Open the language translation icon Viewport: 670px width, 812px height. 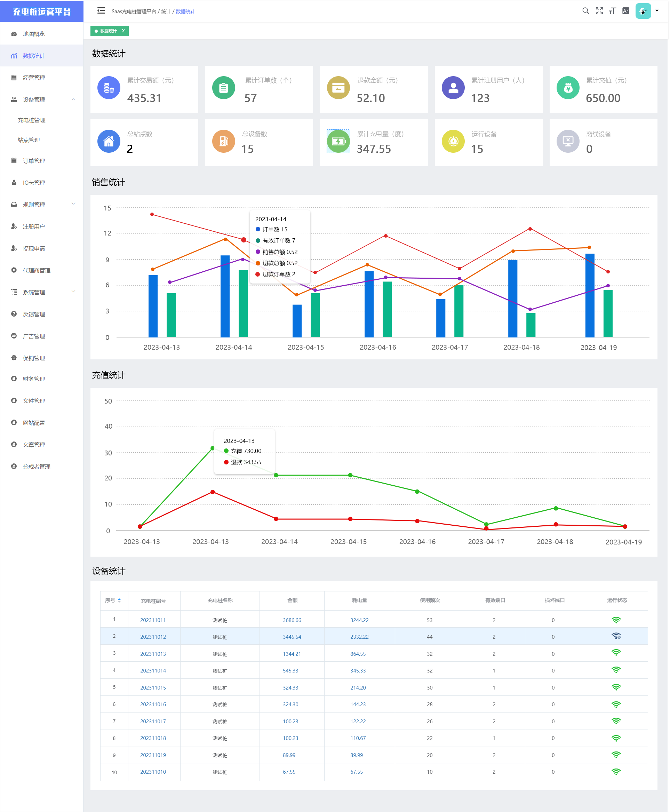pyautogui.click(x=625, y=11)
